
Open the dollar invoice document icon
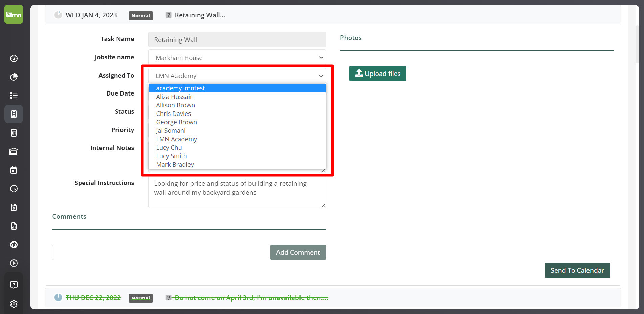tap(14, 207)
